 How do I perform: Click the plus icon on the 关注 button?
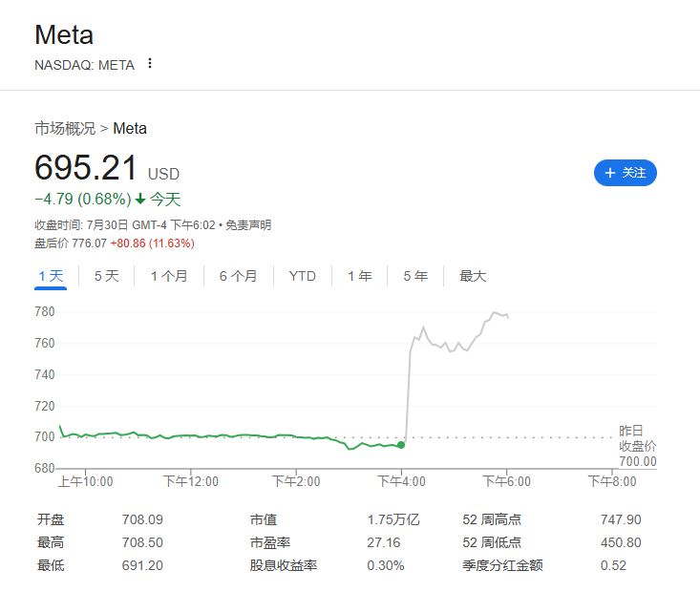pos(609,173)
